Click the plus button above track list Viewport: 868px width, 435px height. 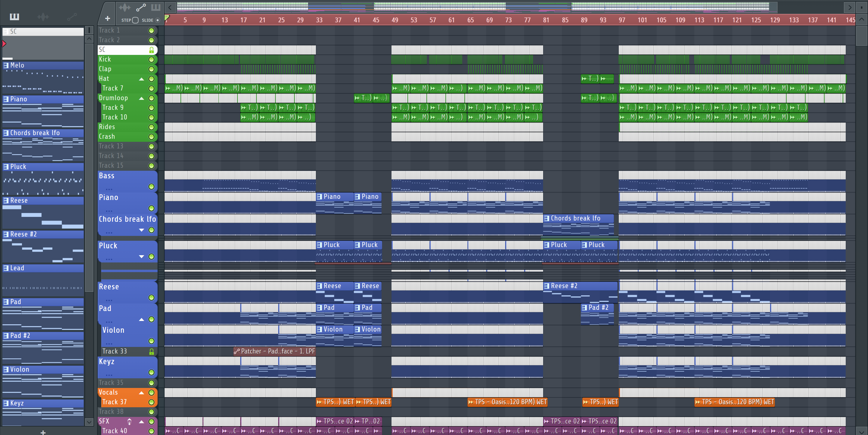coord(108,18)
